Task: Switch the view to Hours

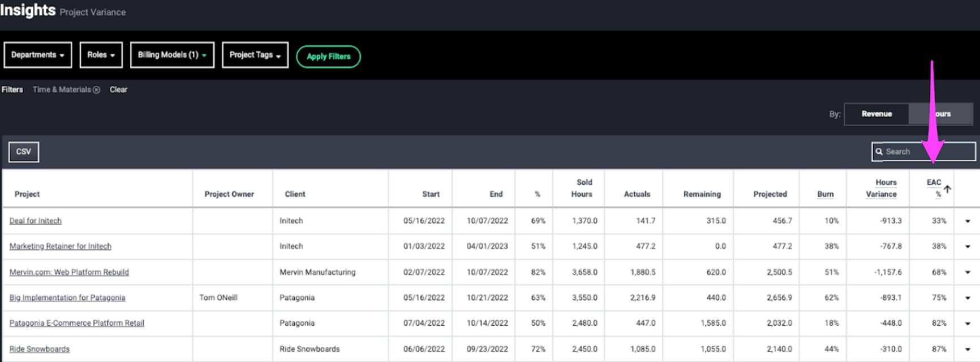Action: [x=942, y=114]
